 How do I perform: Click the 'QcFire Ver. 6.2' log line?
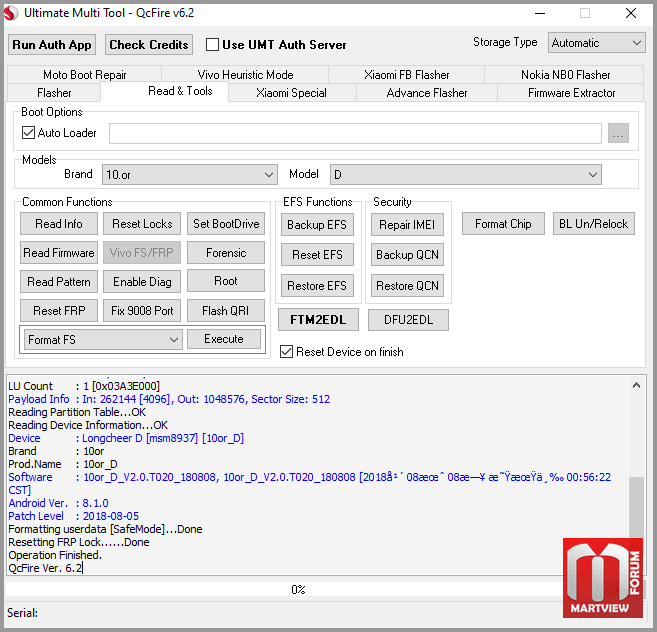click(46, 568)
